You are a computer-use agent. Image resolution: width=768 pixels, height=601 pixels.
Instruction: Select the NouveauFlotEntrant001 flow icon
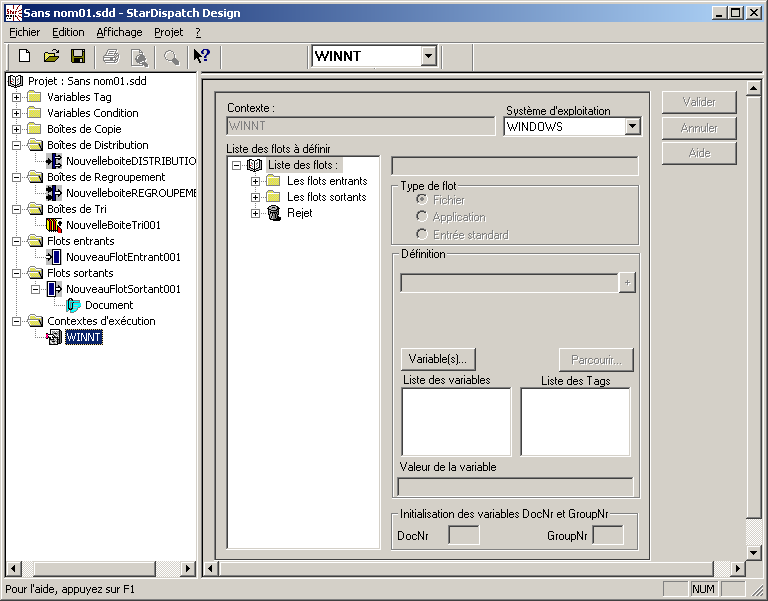click(55, 257)
